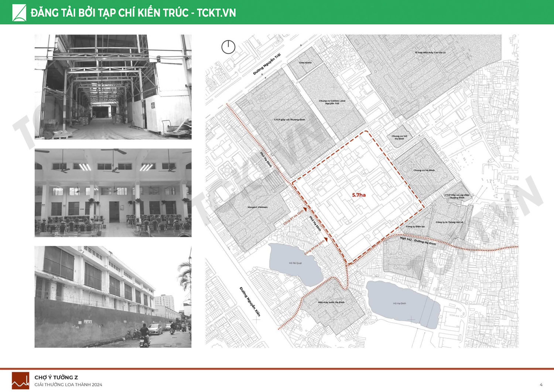Open the canteen hall photo with ceiling fans
The width and height of the screenshot is (554, 392).
coord(113,192)
